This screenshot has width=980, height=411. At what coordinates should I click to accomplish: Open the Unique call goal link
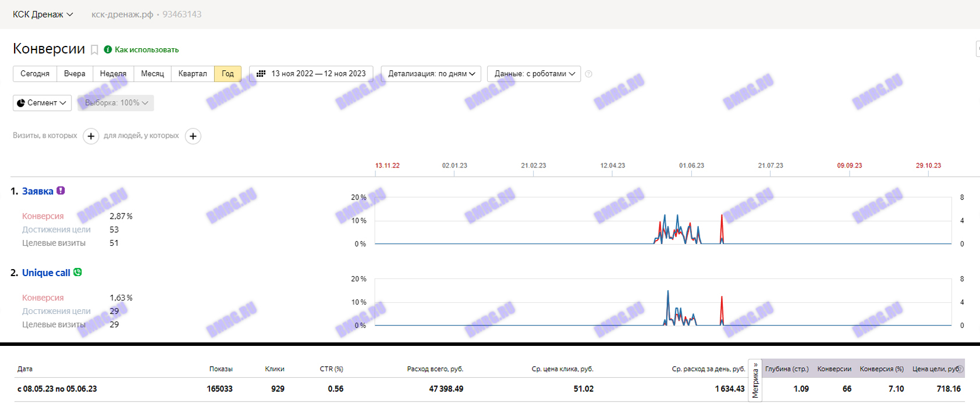pos(46,273)
